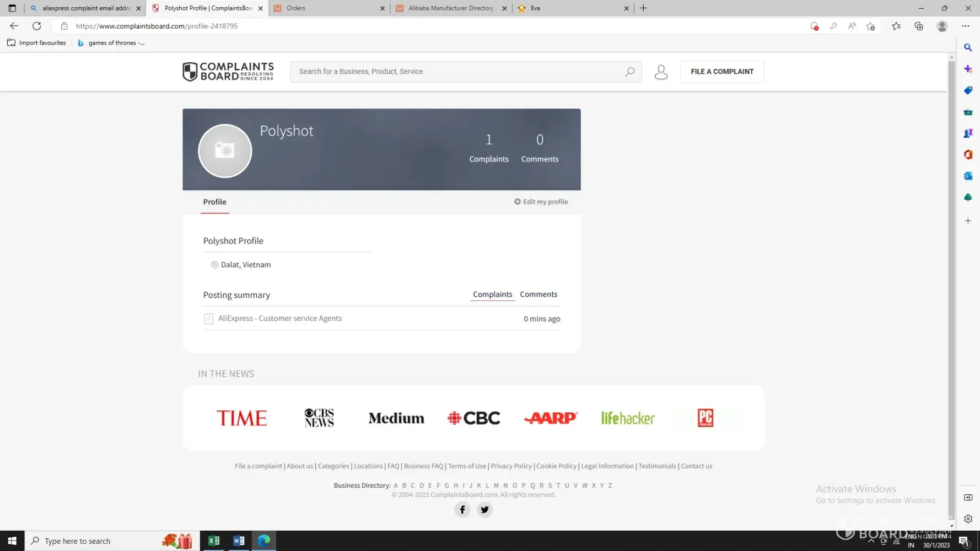This screenshot has width=980, height=551.
Task: Click the Business FAQ footer link
Action: (423, 466)
